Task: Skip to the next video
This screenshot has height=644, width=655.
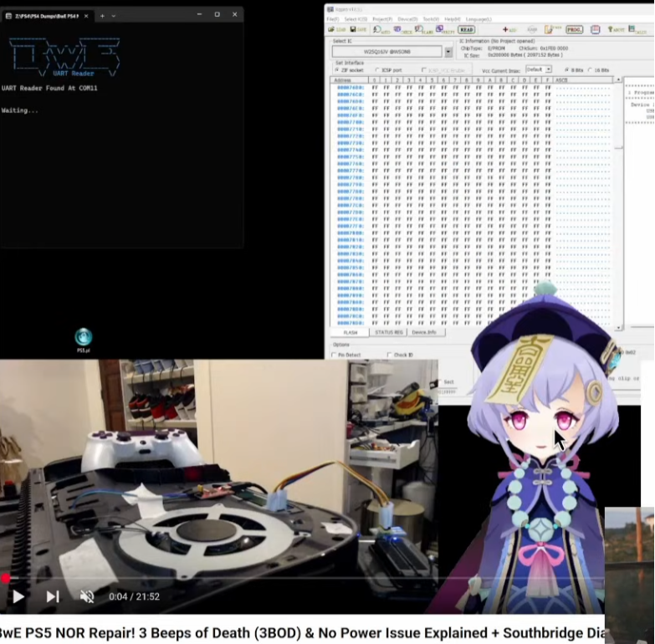Action: pos(52,597)
